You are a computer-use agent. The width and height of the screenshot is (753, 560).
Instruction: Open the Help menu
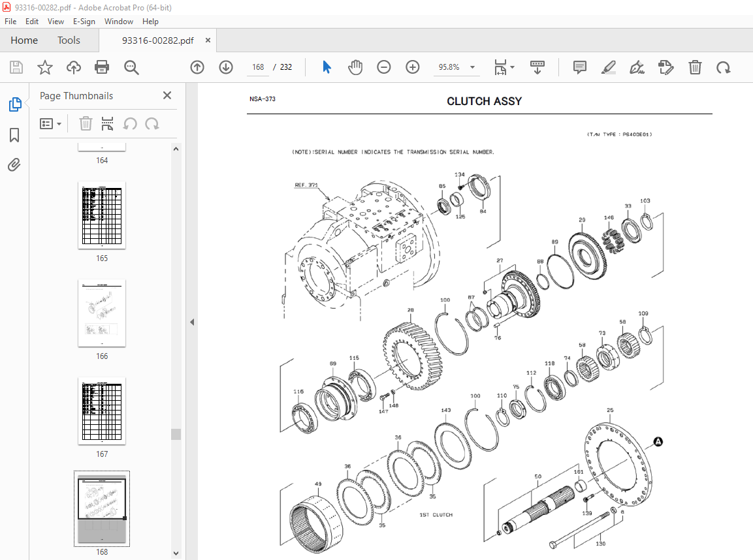(150, 21)
